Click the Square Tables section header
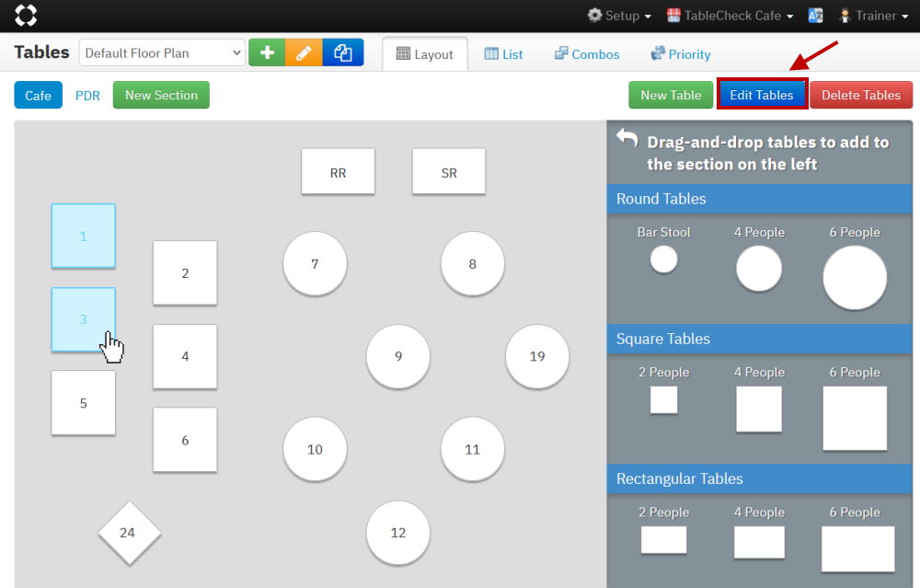Screen dimensions: 920x588 tap(759, 339)
